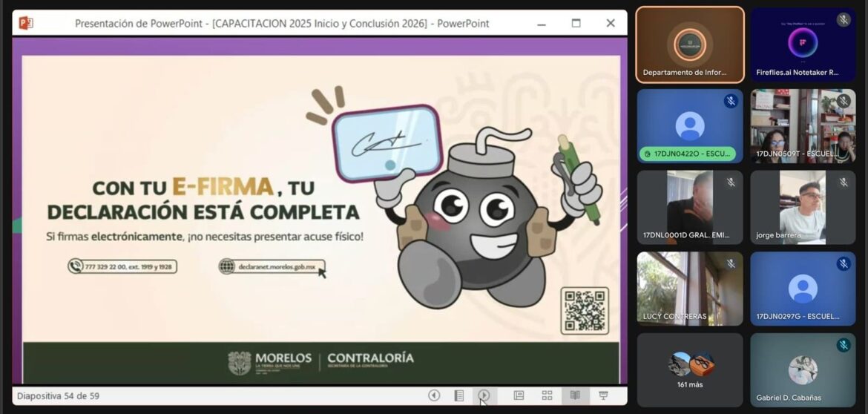Click the QR code on the slide

coord(585,310)
